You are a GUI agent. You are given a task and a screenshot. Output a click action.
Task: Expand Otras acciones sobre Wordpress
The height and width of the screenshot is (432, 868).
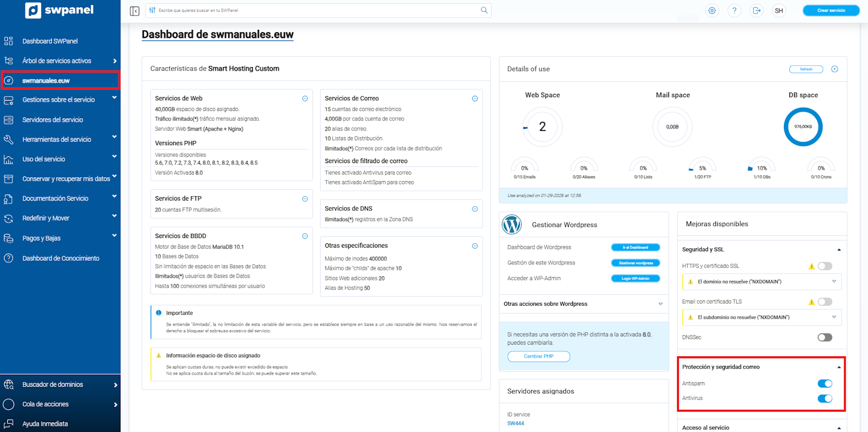(x=660, y=304)
